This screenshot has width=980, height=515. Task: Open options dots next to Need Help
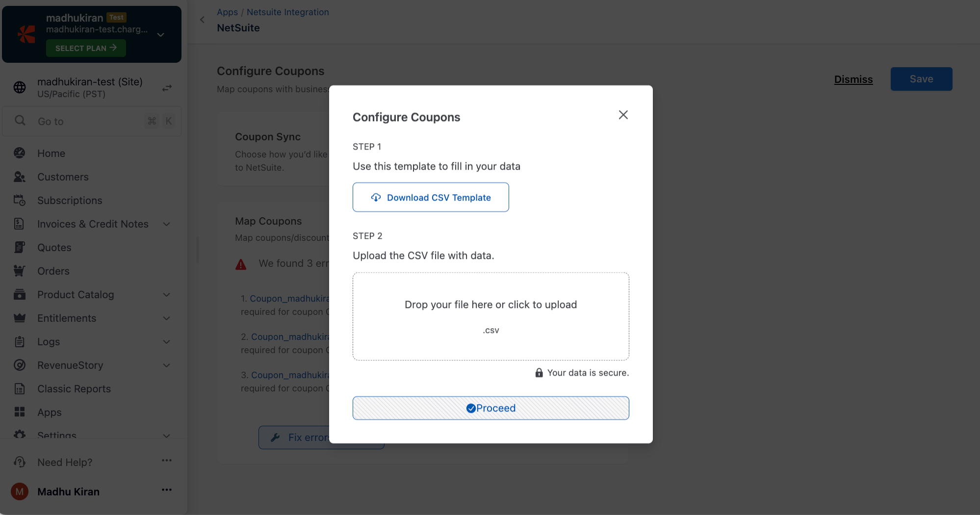pos(167,461)
